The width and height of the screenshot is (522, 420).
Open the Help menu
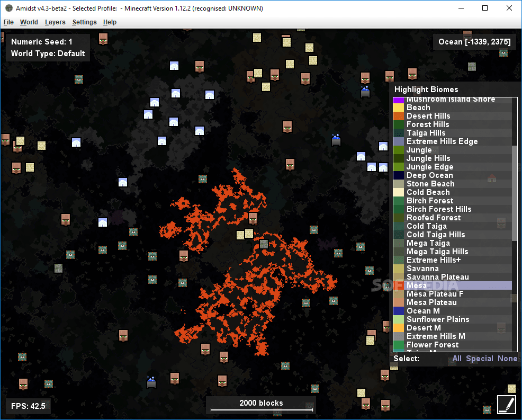110,22
